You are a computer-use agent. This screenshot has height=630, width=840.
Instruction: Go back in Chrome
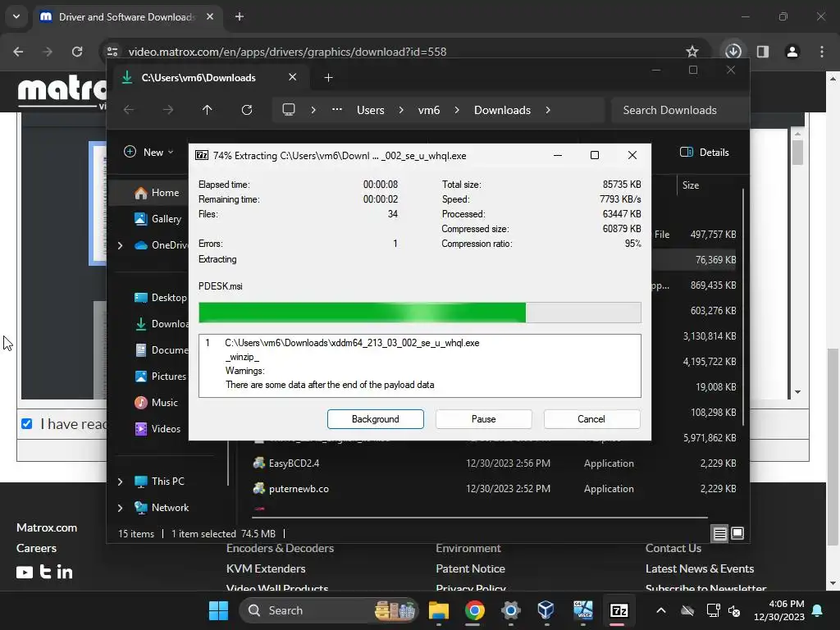point(18,52)
